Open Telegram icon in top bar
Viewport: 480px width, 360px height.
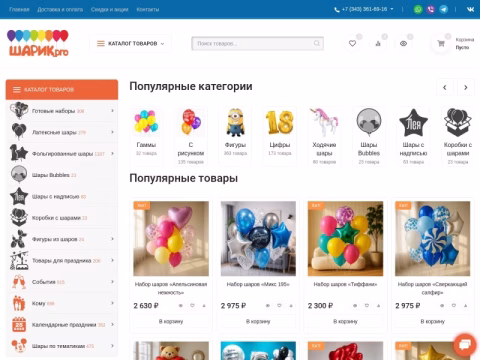[444, 9]
